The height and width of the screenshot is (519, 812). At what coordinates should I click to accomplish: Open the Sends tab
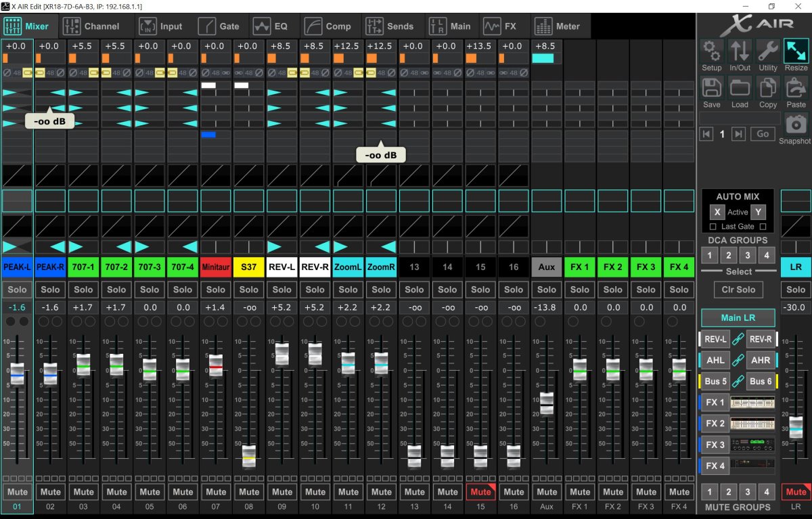pyautogui.click(x=390, y=26)
